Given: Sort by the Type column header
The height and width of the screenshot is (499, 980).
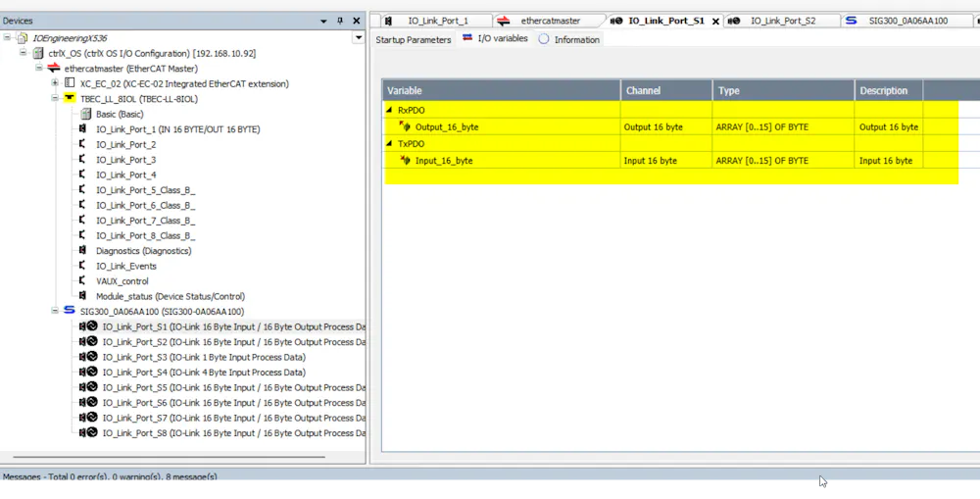Looking at the screenshot, I should pyautogui.click(x=783, y=90).
